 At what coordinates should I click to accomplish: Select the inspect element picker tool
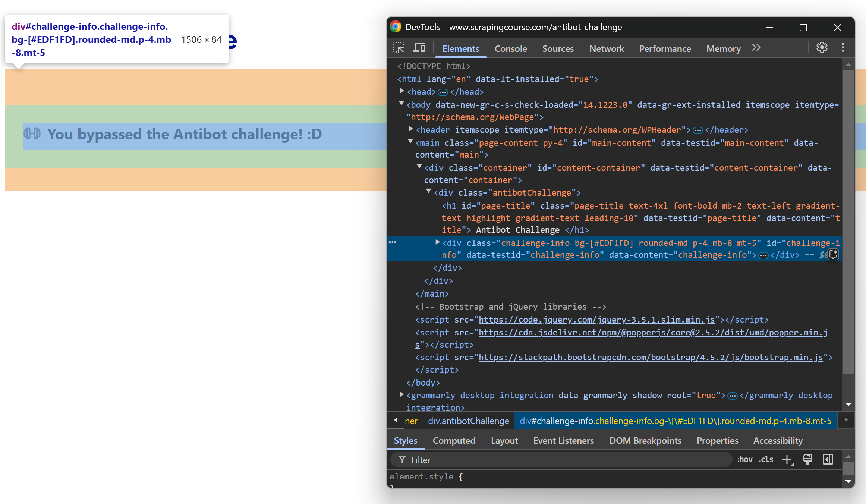pyautogui.click(x=398, y=48)
